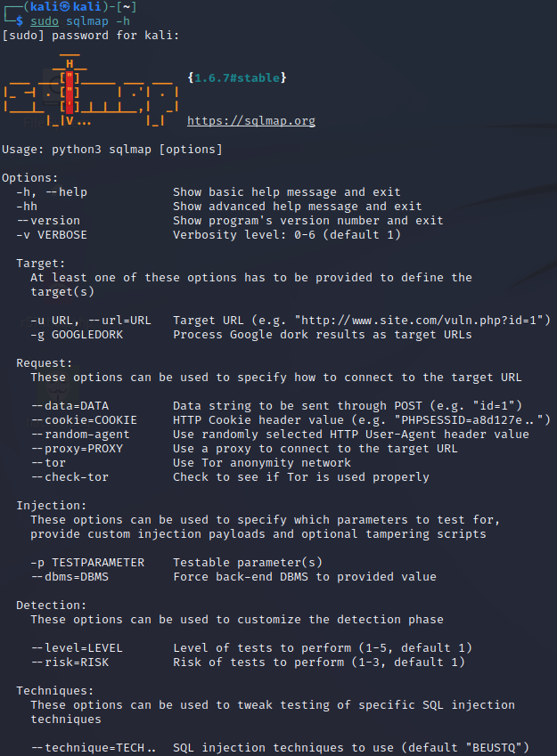Click the --dbms=DBMS option text
557x756 pixels.
[x=70, y=577]
